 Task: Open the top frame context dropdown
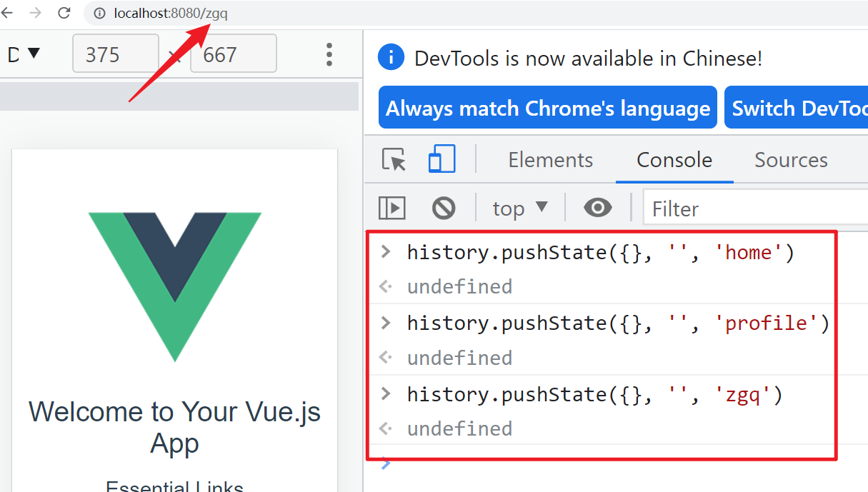[519, 208]
